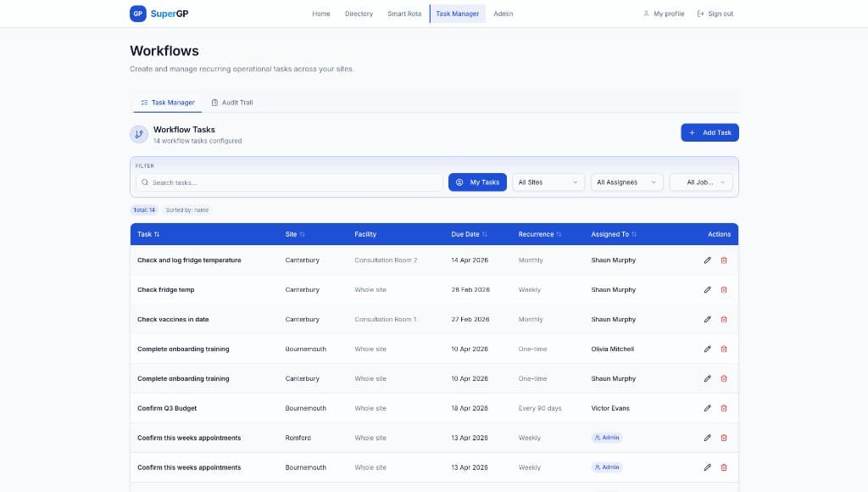Edit Olivia Mitchell's onboarding training task

point(708,349)
